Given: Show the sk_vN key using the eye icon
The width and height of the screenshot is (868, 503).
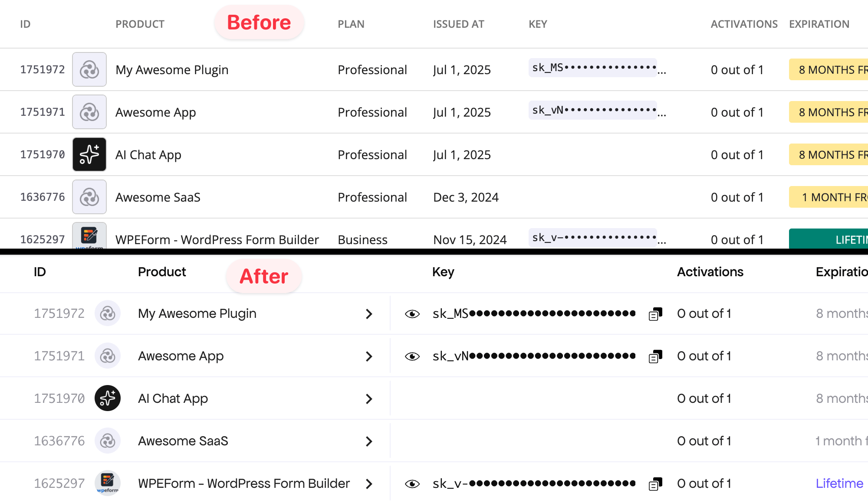Looking at the screenshot, I should coord(412,356).
